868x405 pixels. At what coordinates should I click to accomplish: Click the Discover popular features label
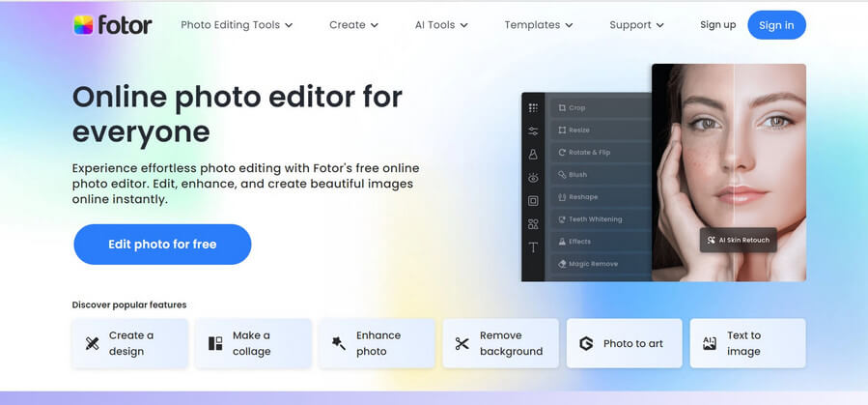click(129, 304)
